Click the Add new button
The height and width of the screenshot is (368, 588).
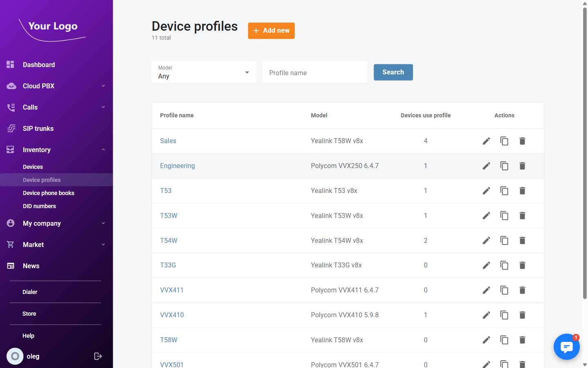tap(271, 31)
